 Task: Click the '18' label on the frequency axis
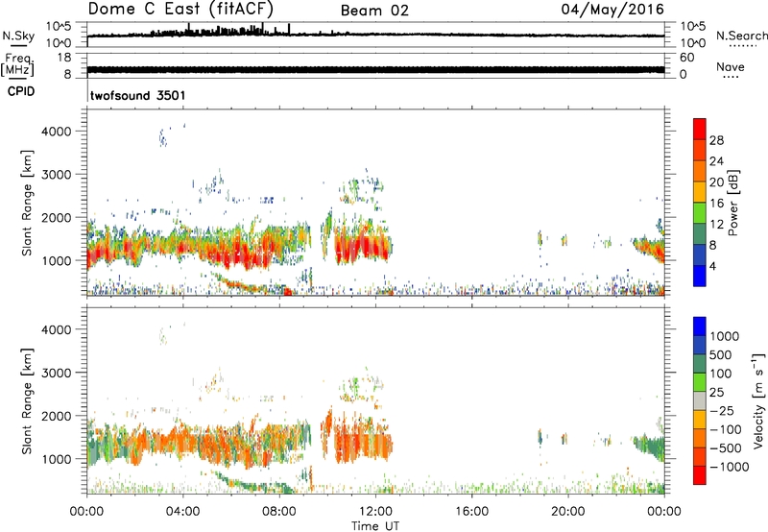[x=64, y=58]
